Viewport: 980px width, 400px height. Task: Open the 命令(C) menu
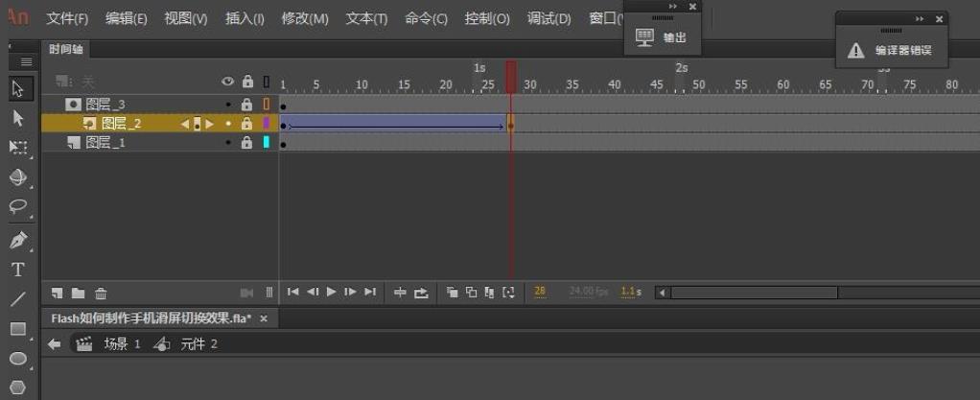click(x=427, y=19)
